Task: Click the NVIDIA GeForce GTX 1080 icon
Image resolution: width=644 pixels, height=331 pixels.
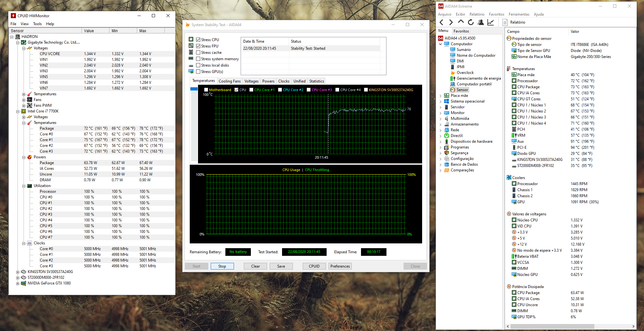Action: point(24,283)
